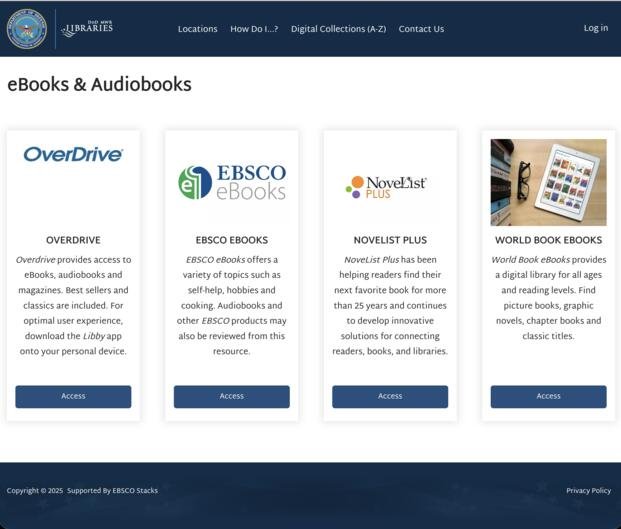The height and width of the screenshot is (529, 621).
Task: Click the Department of Defense seal icon
Action: 27,29
